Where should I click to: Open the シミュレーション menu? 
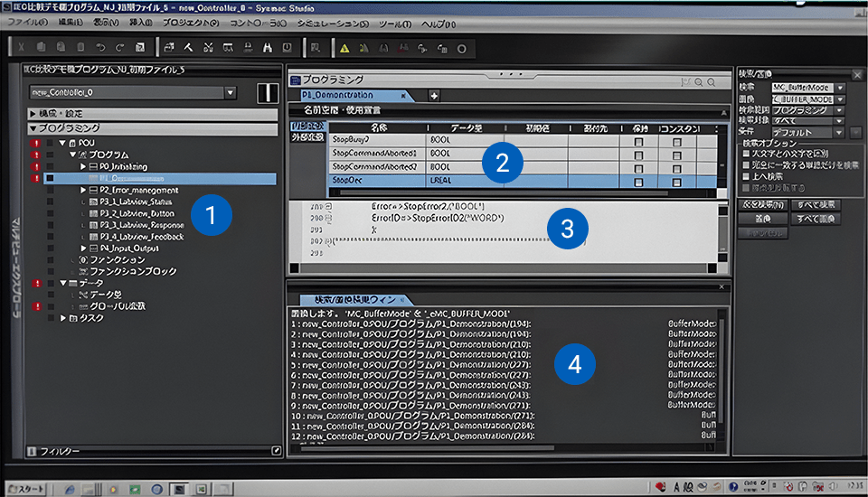333,23
